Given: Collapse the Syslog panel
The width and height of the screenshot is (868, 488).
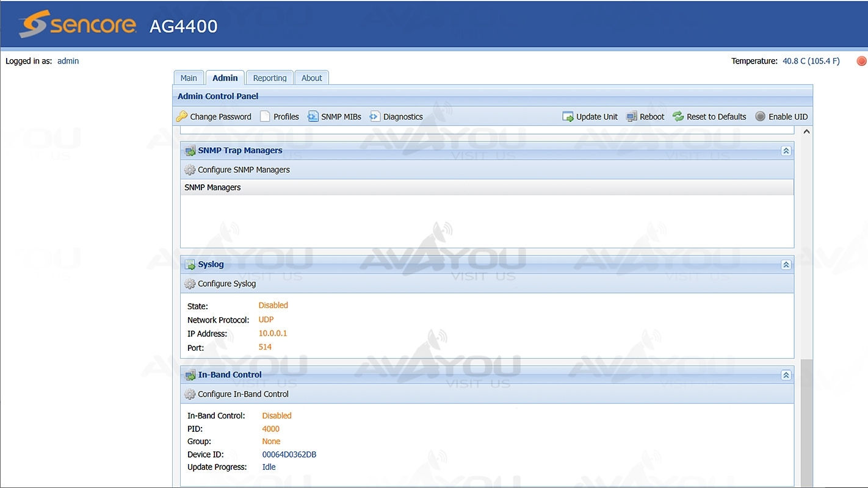Looking at the screenshot, I should 786,265.
